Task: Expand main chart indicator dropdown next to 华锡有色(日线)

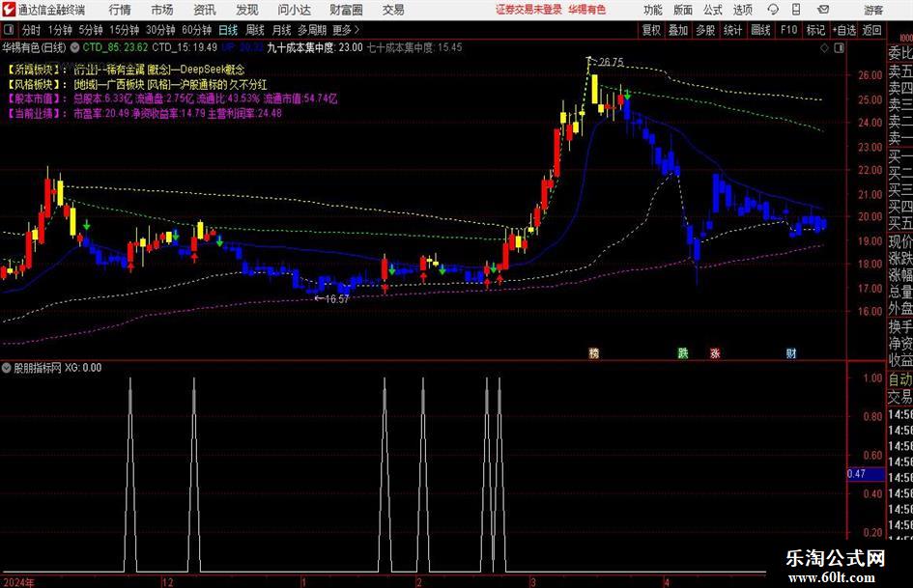Action: [x=74, y=47]
